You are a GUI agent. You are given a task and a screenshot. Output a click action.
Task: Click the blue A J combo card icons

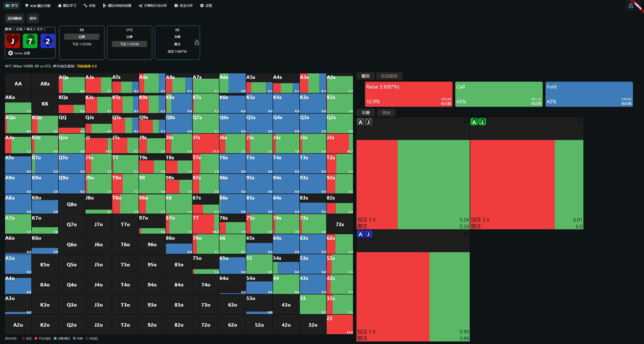tap(365, 234)
